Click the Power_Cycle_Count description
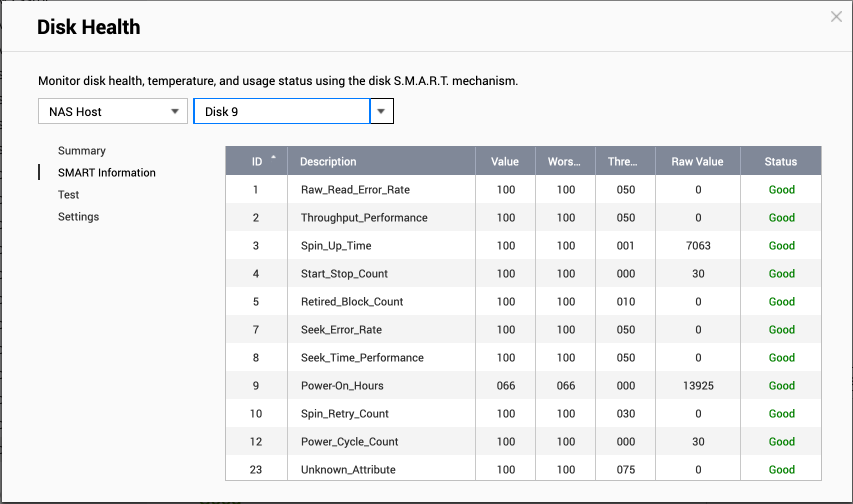 [x=349, y=441]
